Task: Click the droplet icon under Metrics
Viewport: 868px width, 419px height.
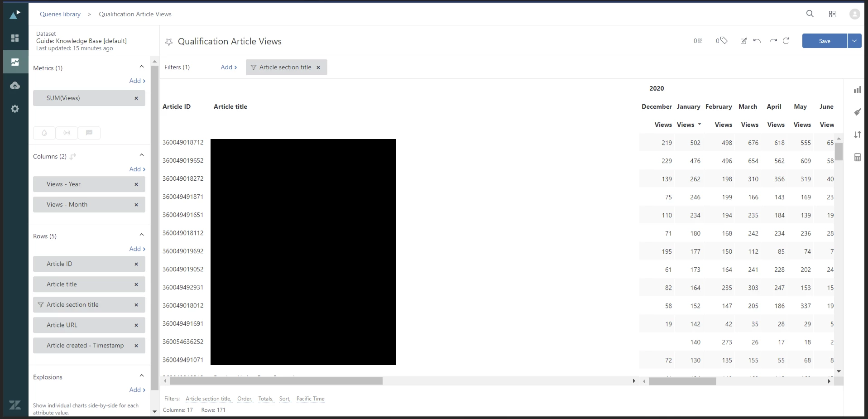Action: (x=44, y=133)
